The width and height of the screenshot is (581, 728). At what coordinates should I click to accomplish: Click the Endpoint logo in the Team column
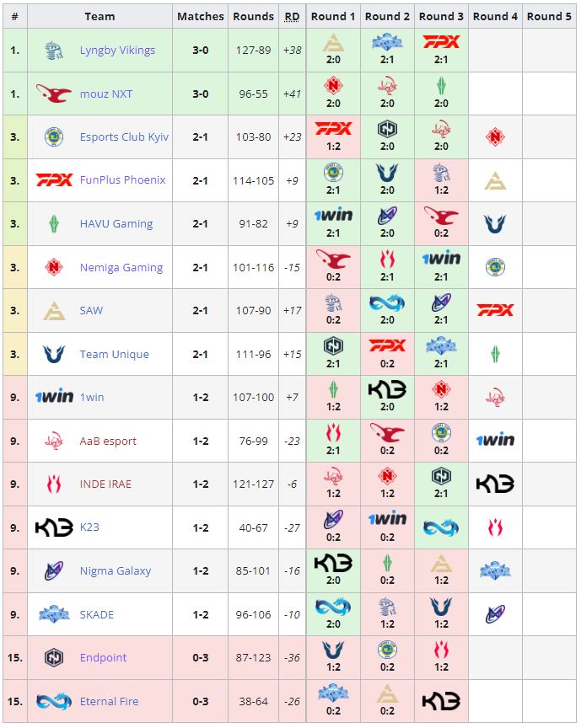click(x=54, y=658)
